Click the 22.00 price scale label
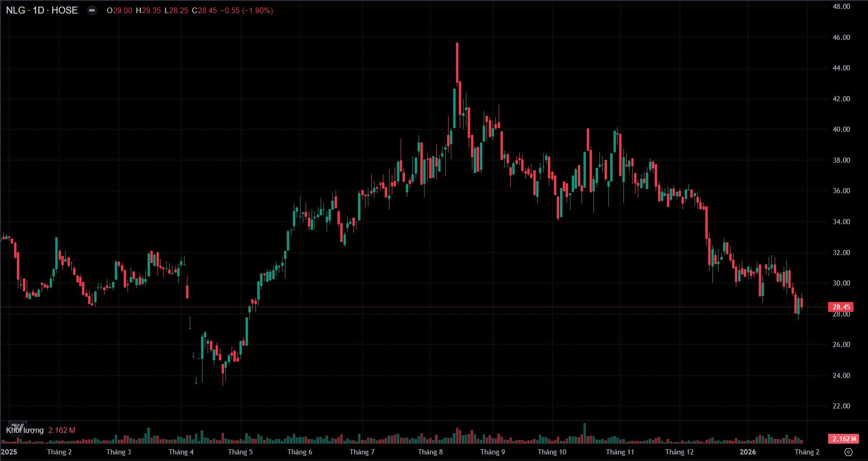This screenshot has width=868, height=461. [x=841, y=406]
